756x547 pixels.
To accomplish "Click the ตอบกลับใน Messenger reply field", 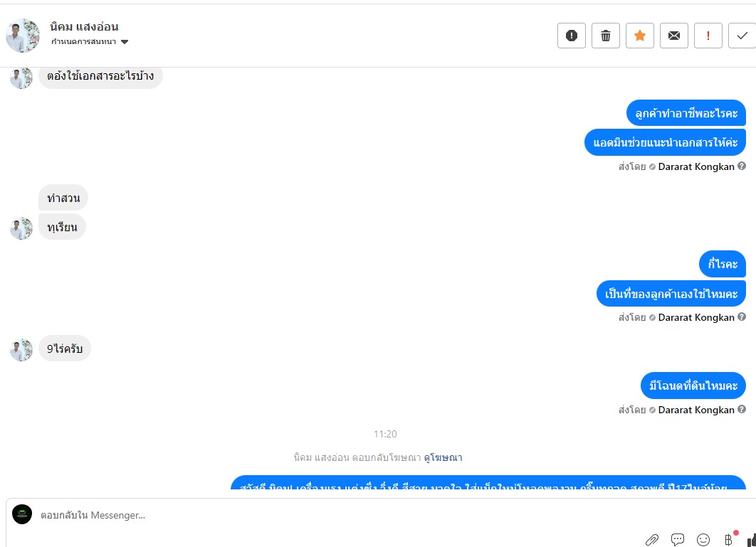I will point(337,515).
